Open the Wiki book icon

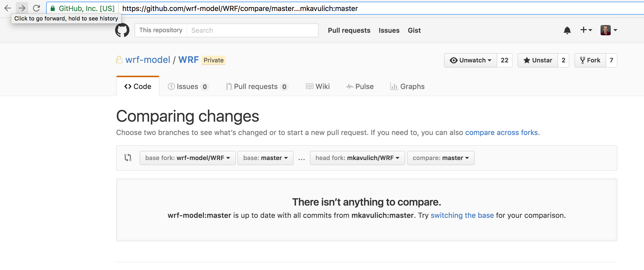tap(309, 86)
